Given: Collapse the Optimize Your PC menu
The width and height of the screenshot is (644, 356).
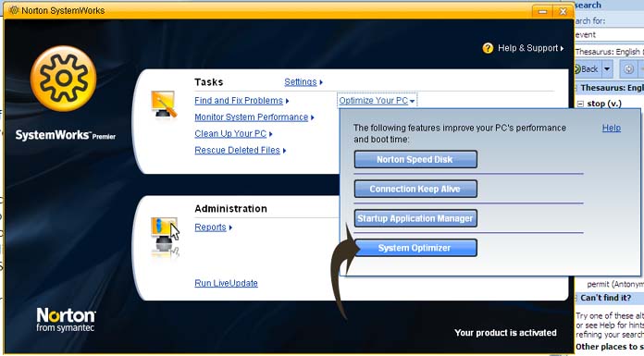Looking at the screenshot, I should [377, 101].
